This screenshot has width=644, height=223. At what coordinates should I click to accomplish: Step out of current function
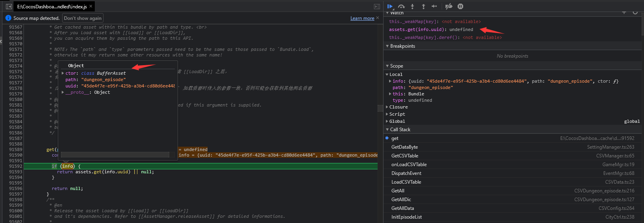(x=423, y=6)
